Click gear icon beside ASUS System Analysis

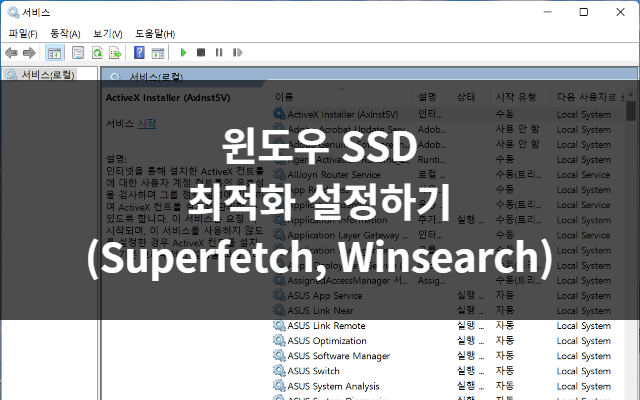pyautogui.click(x=279, y=386)
